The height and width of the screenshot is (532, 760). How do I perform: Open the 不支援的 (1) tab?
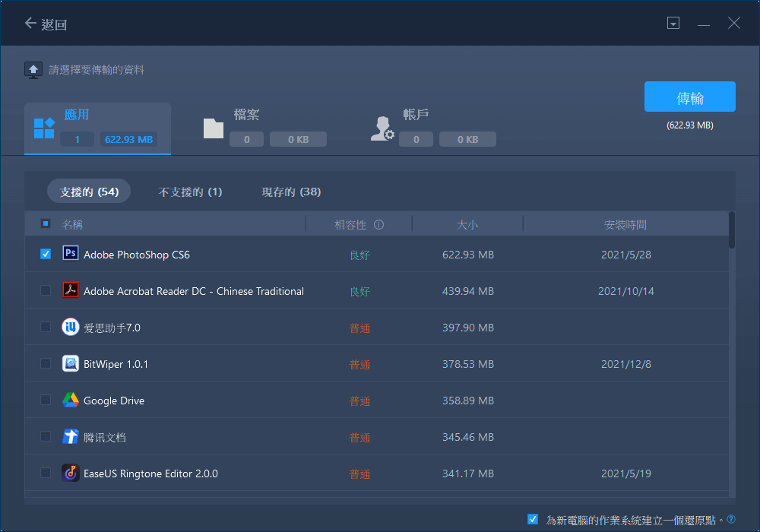(190, 192)
